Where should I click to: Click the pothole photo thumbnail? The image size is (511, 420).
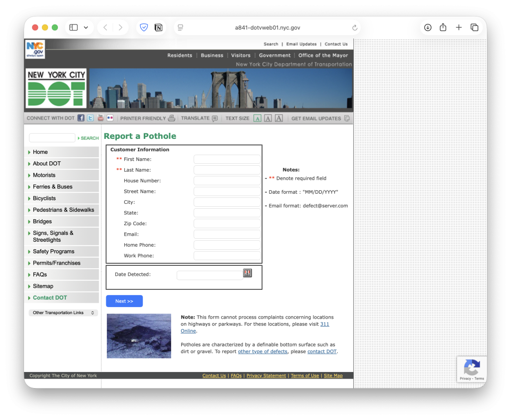coord(139,336)
